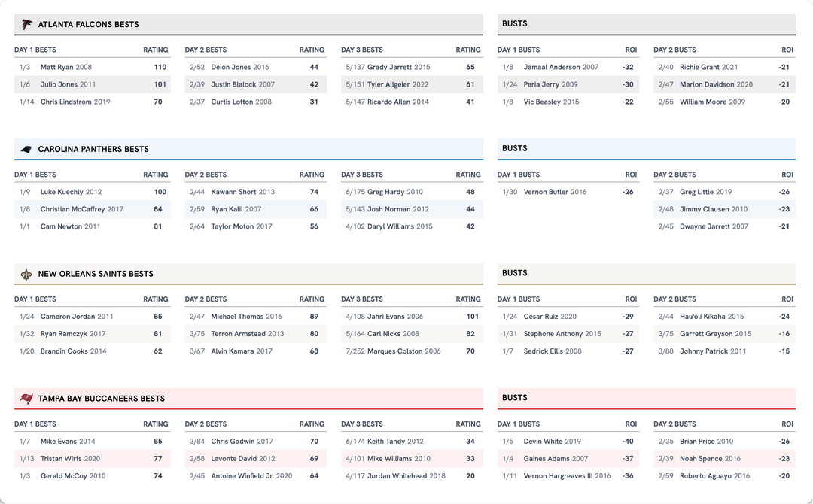Open Christian McCaffrey 2017 player link
The image size is (813, 504).
click(82, 209)
